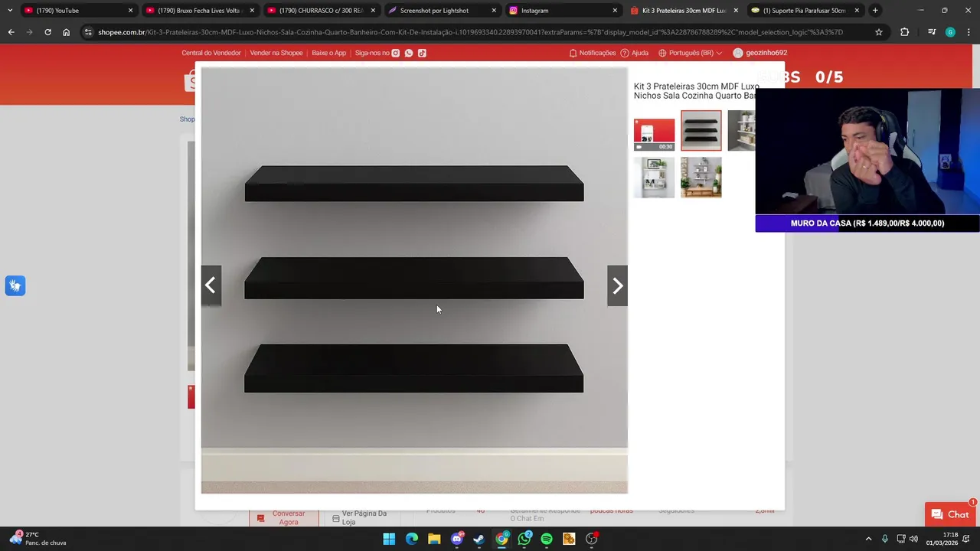Select the thumbnail with wooden sideboard shelves
The height and width of the screenshot is (551, 980).
(701, 178)
